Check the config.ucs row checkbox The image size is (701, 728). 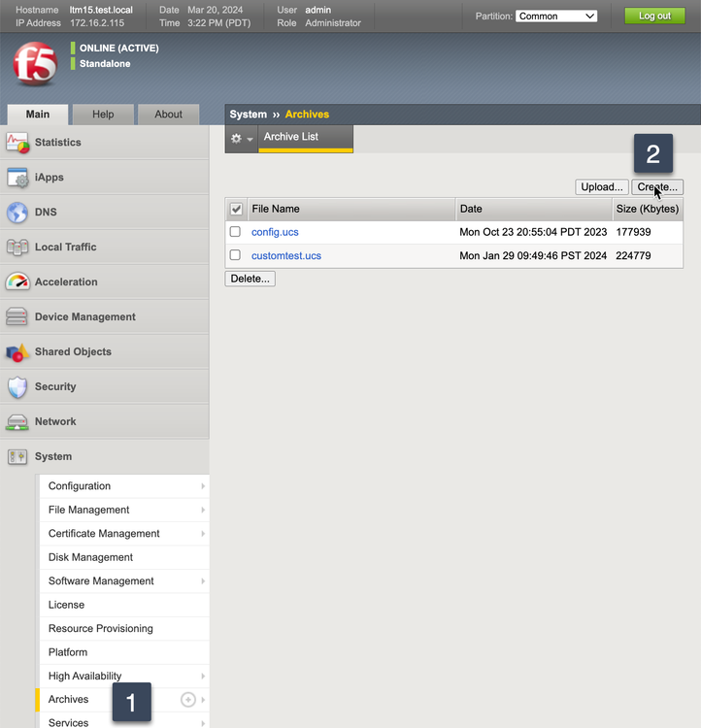pos(235,232)
